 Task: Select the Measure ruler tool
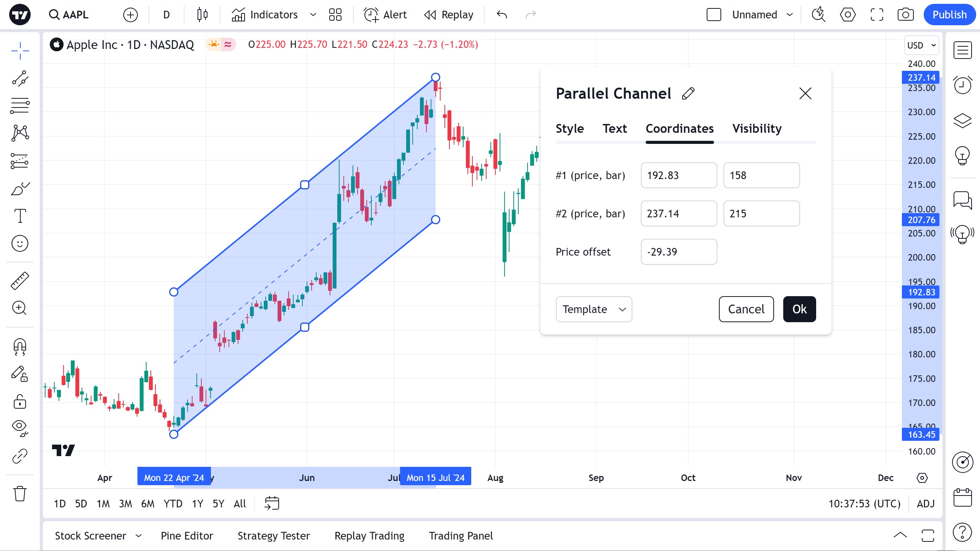20,281
